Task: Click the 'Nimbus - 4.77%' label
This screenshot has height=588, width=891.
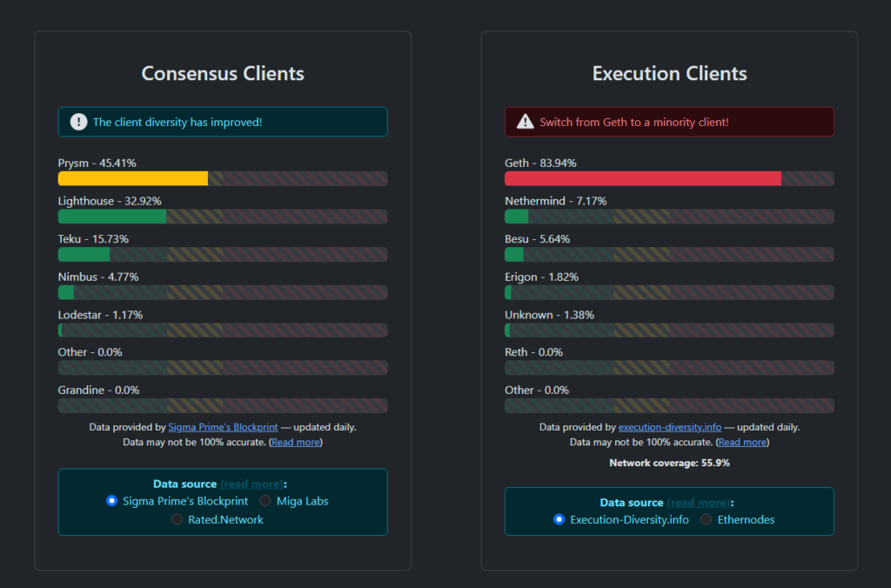Action: click(98, 277)
